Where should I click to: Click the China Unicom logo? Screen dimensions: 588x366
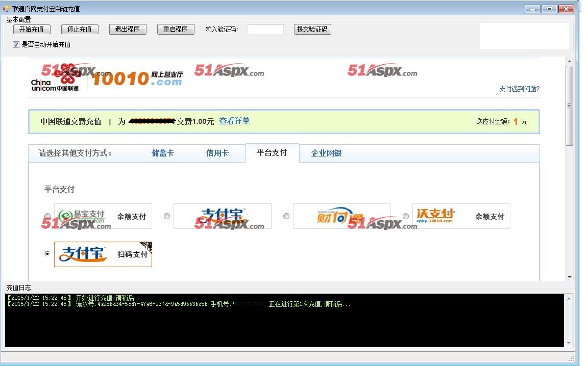[x=56, y=78]
